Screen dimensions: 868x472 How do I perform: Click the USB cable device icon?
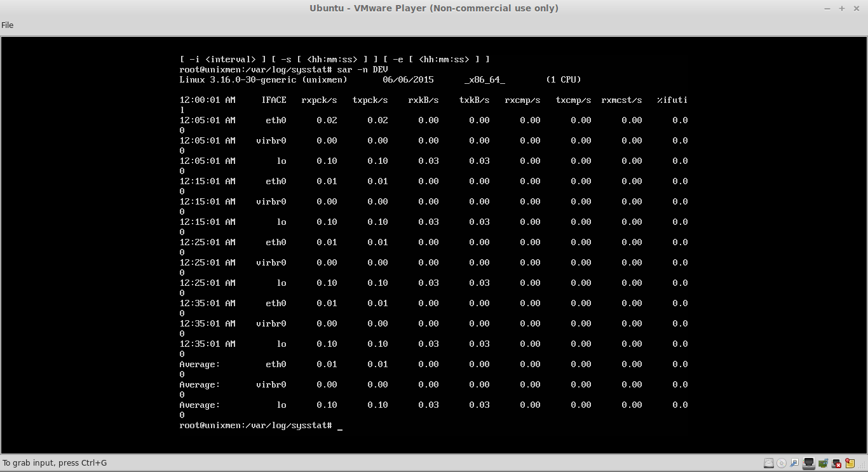(794, 462)
